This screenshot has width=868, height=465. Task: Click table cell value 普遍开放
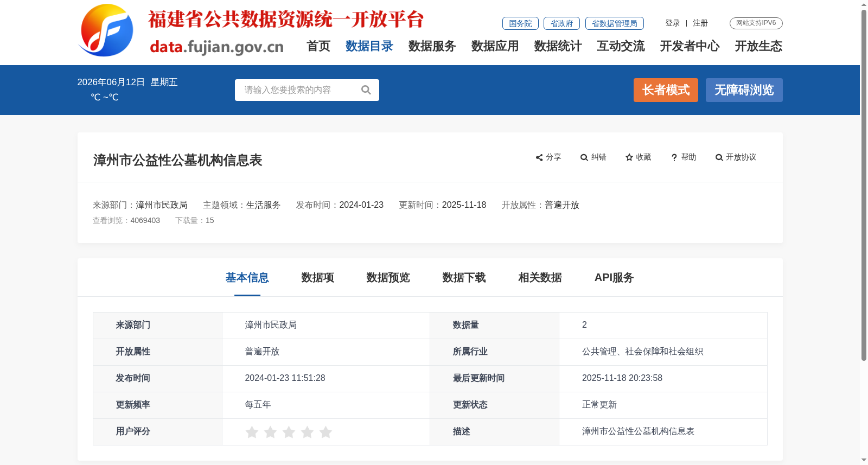(263, 352)
